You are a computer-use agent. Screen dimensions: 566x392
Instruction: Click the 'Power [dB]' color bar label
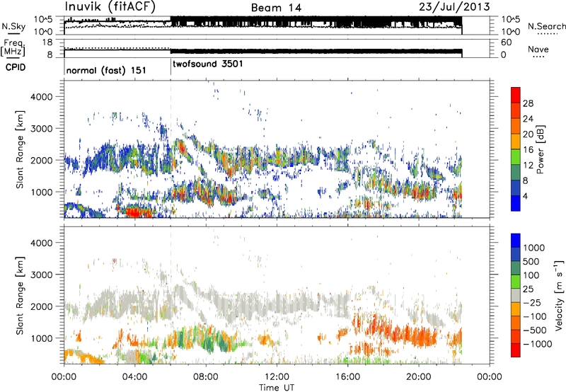coord(540,149)
